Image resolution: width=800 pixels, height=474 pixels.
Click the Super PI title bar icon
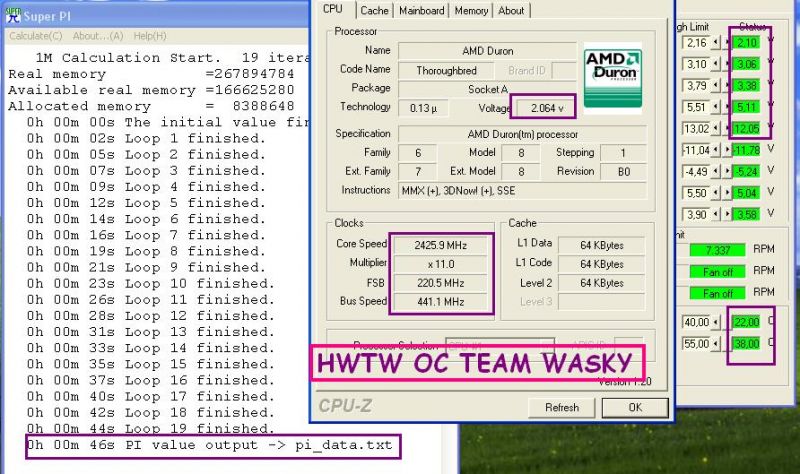pos(12,15)
